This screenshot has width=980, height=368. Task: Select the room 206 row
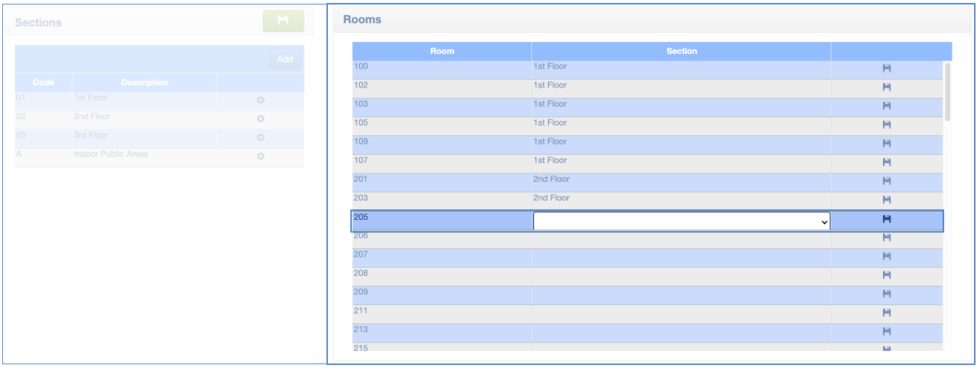click(441, 236)
